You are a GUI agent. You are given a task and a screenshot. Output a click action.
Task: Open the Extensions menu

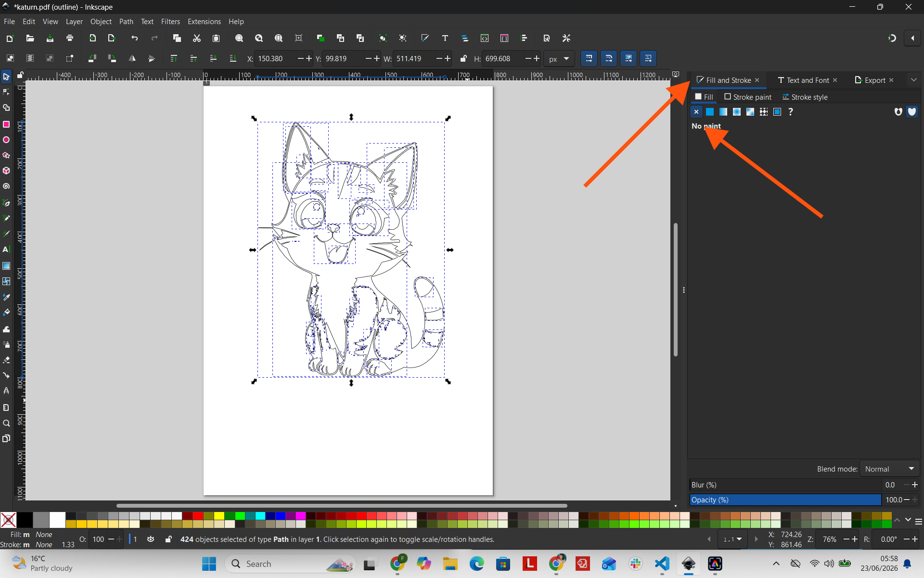click(x=204, y=22)
